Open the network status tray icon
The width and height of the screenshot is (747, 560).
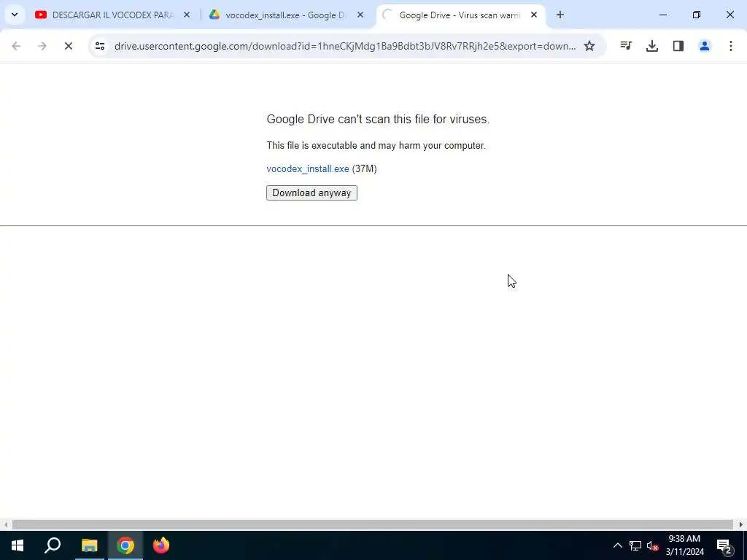pyautogui.click(x=635, y=545)
